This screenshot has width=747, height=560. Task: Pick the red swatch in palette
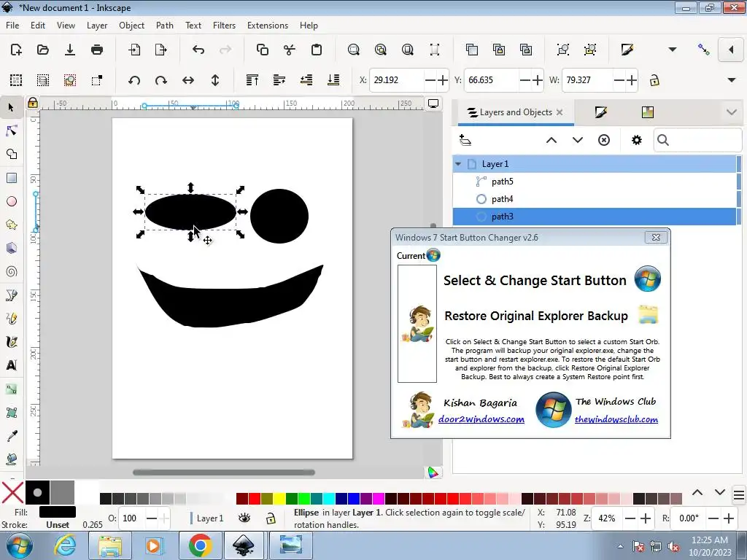255,499
